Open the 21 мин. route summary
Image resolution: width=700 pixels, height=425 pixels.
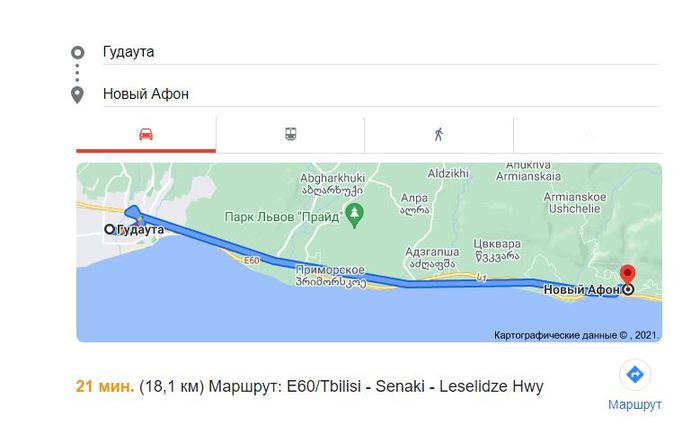(x=105, y=385)
